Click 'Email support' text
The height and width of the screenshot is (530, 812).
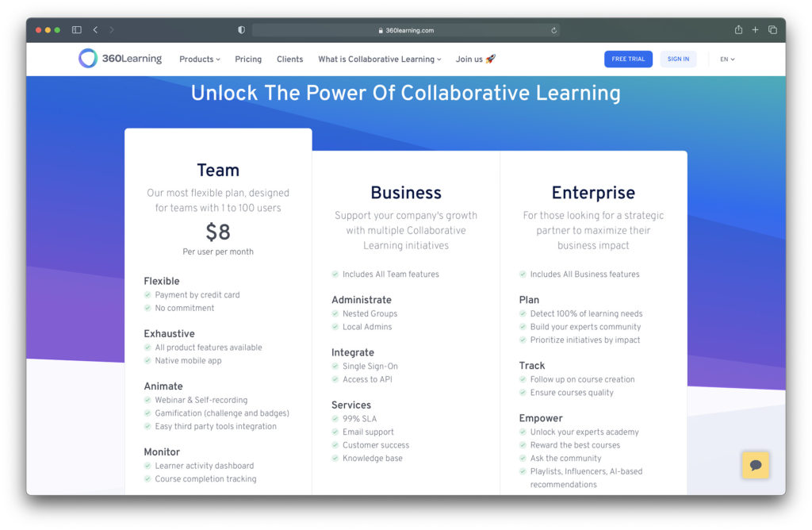tap(368, 432)
